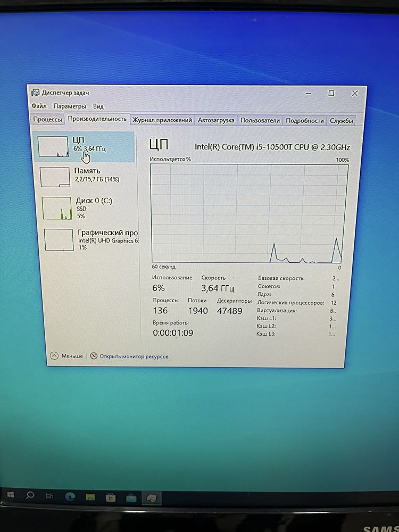Viewport: 399px width, 532px height.
Task: Open Открыть монитор ресурсов link
Action: pos(134,356)
